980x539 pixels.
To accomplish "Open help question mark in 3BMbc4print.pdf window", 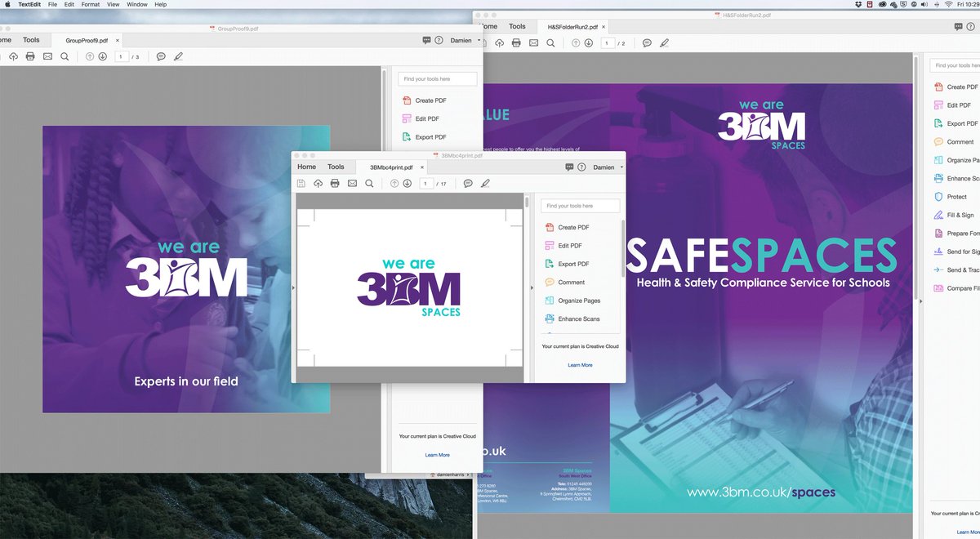I will pyautogui.click(x=581, y=167).
